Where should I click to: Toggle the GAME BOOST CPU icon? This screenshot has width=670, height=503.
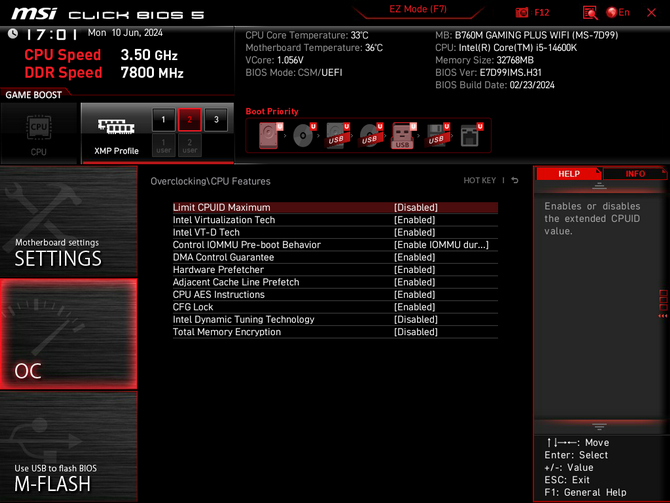pos(39,133)
